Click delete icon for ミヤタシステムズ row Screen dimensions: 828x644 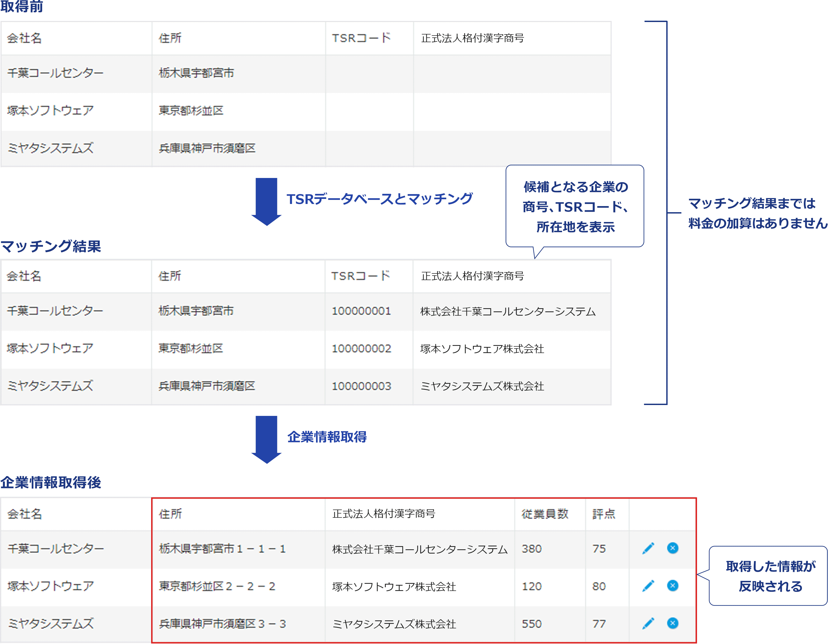(673, 623)
